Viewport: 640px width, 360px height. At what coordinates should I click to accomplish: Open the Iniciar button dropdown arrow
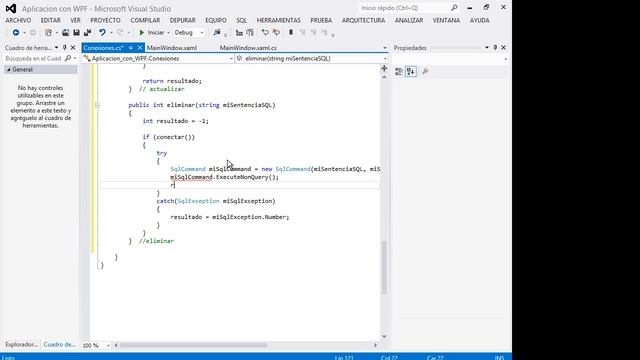point(169,32)
